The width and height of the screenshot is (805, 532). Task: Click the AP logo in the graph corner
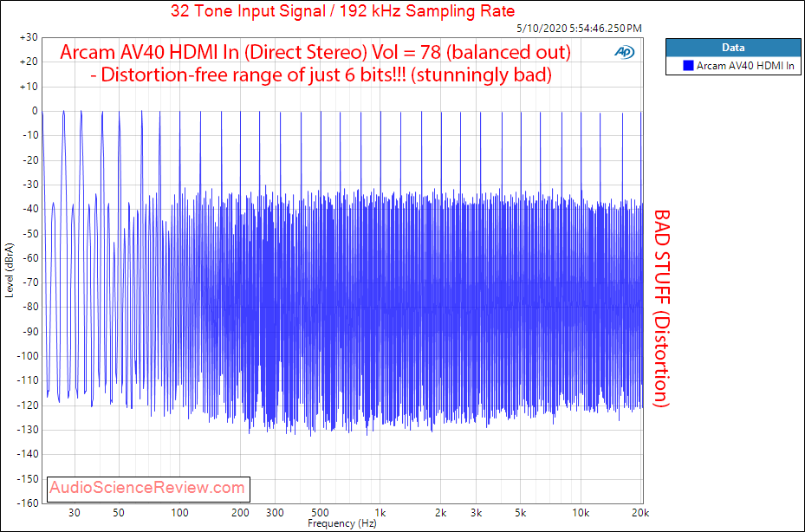pyautogui.click(x=624, y=52)
